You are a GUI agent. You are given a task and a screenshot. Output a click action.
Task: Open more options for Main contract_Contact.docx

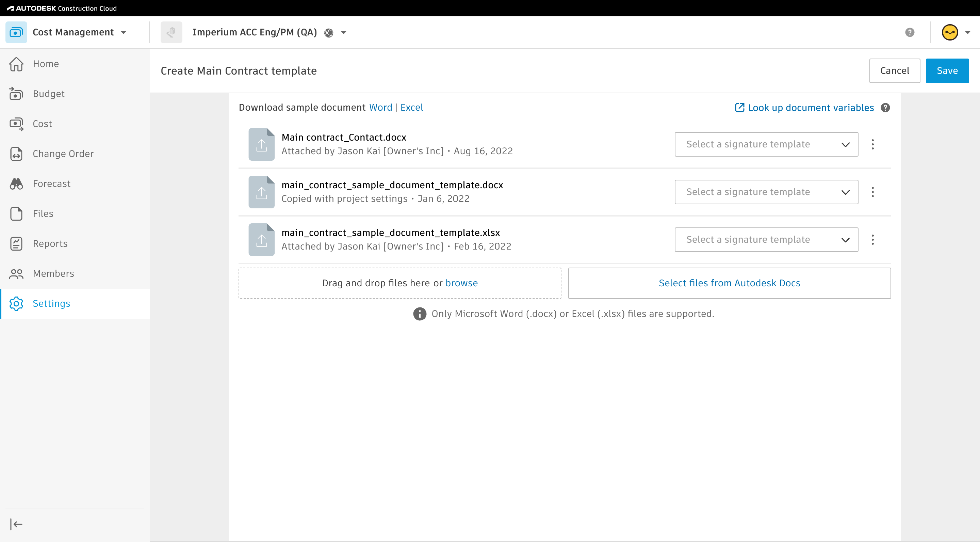coord(873,144)
